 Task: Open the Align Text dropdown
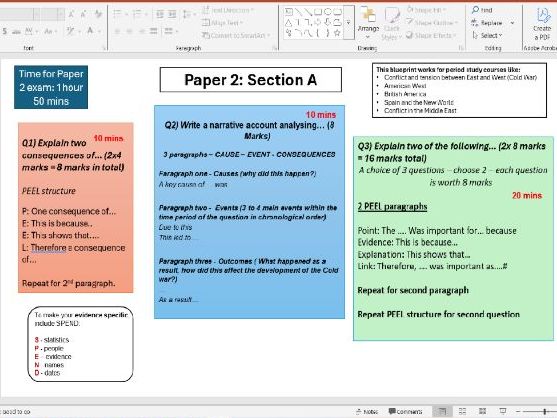point(223,23)
